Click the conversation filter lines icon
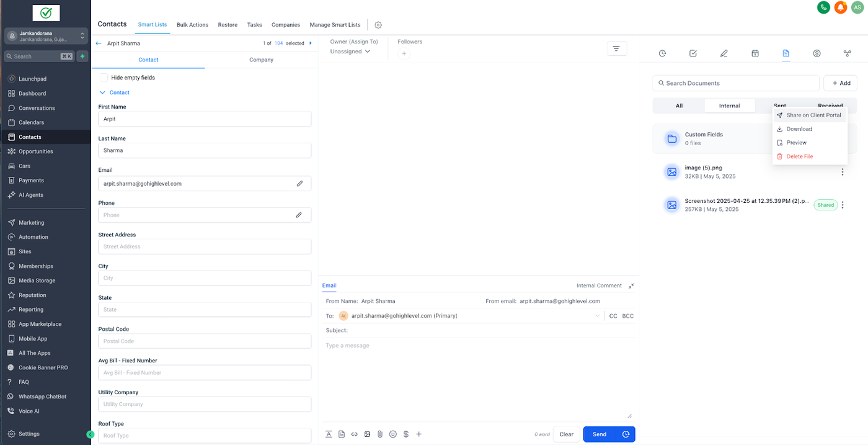Viewport: 868px width, 445px height. click(x=616, y=48)
